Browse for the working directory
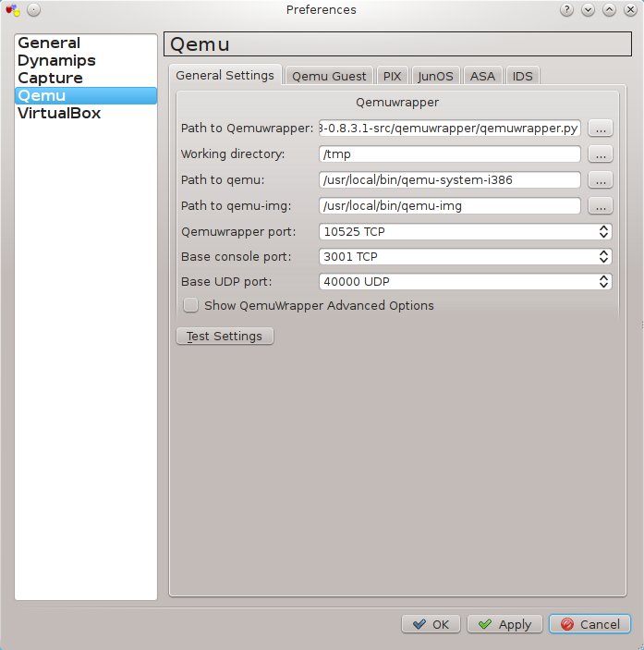 601,154
